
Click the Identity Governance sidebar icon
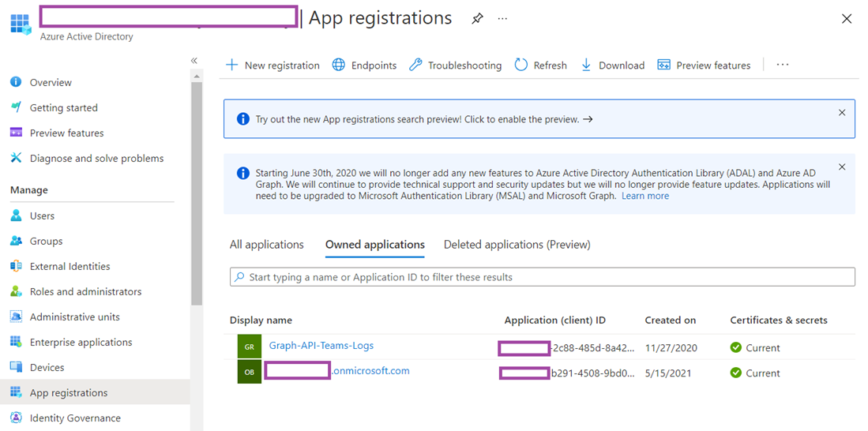[x=16, y=418]
